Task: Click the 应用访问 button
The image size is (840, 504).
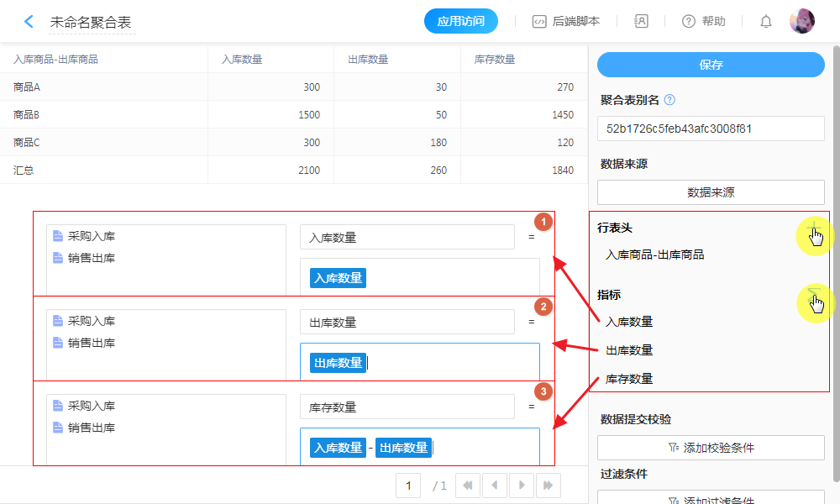Action: (x=460, y=22)
